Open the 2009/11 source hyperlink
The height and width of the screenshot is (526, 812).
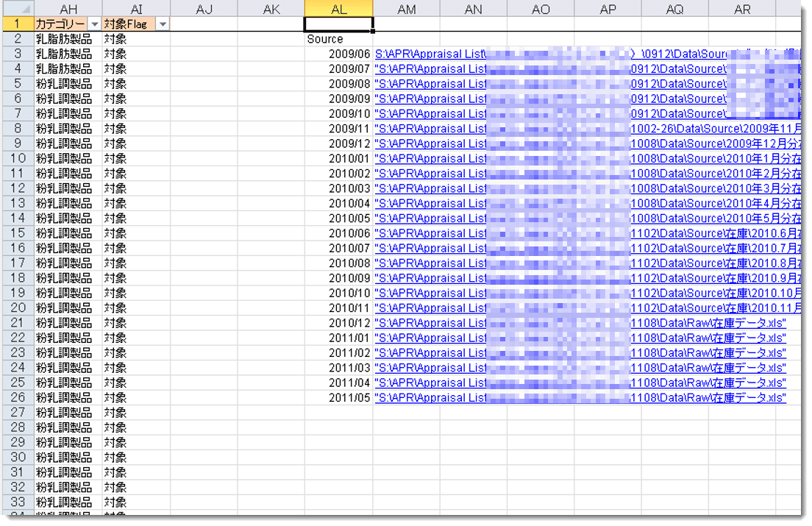(588, 129)
